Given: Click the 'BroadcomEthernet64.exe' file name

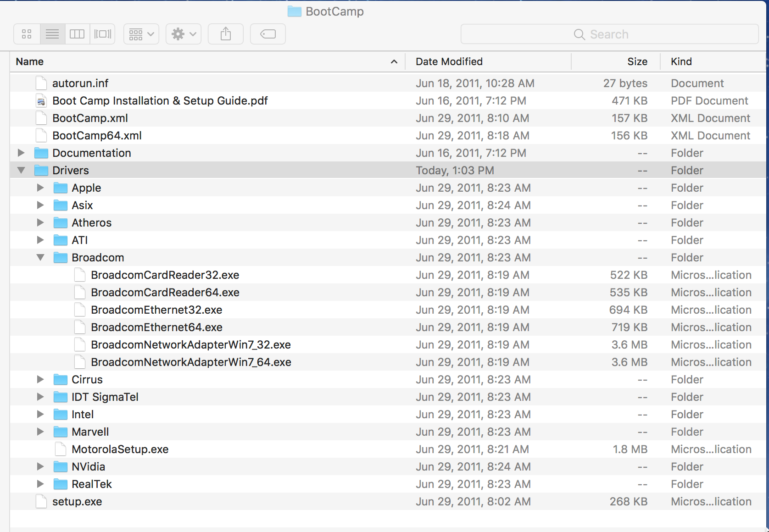Looking at the screenshot, I should [157, 327].
